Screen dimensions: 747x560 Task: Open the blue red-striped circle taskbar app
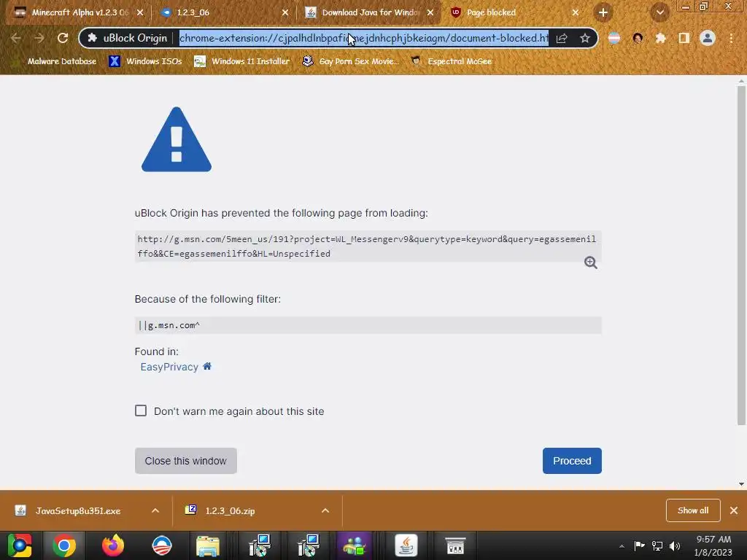pos(161,545)
